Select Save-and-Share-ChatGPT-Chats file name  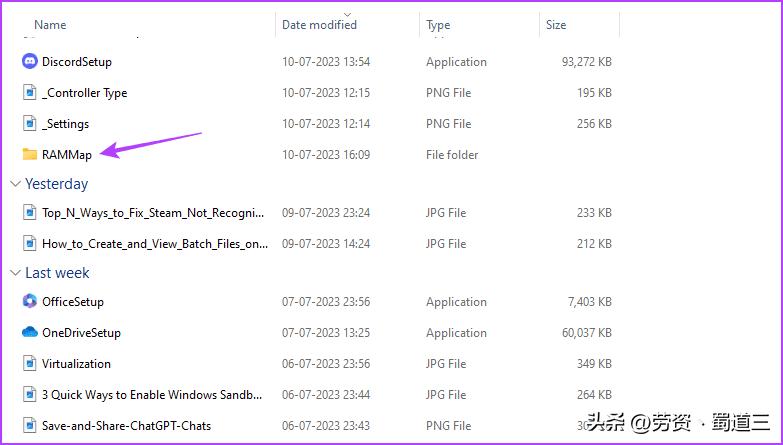click(126, 426)
